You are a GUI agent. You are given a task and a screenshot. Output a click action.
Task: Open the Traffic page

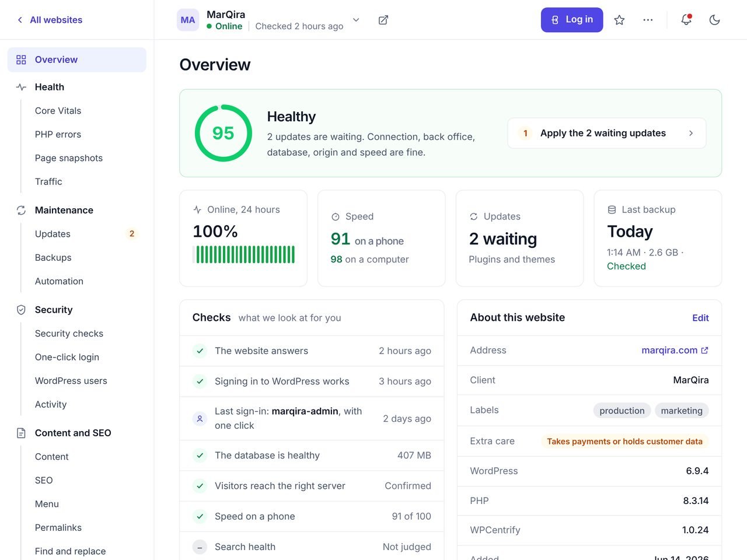click(48, 181)
